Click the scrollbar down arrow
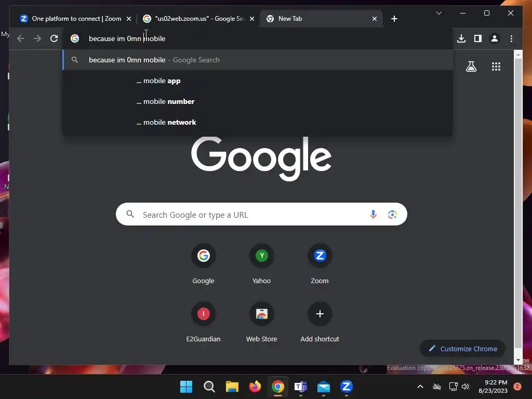 coord(518,360)
